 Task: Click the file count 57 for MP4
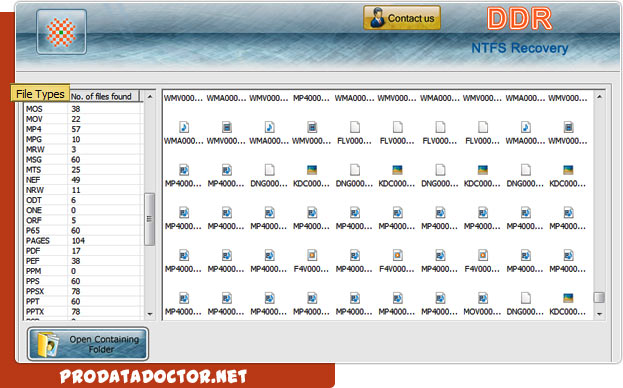[x=76, y=129]
